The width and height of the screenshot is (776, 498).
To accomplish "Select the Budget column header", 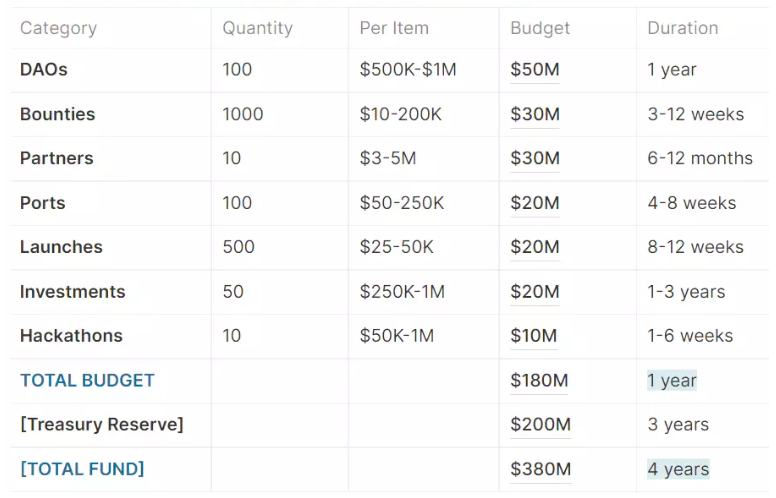I will pyautogui.click(x=540, y=28).
